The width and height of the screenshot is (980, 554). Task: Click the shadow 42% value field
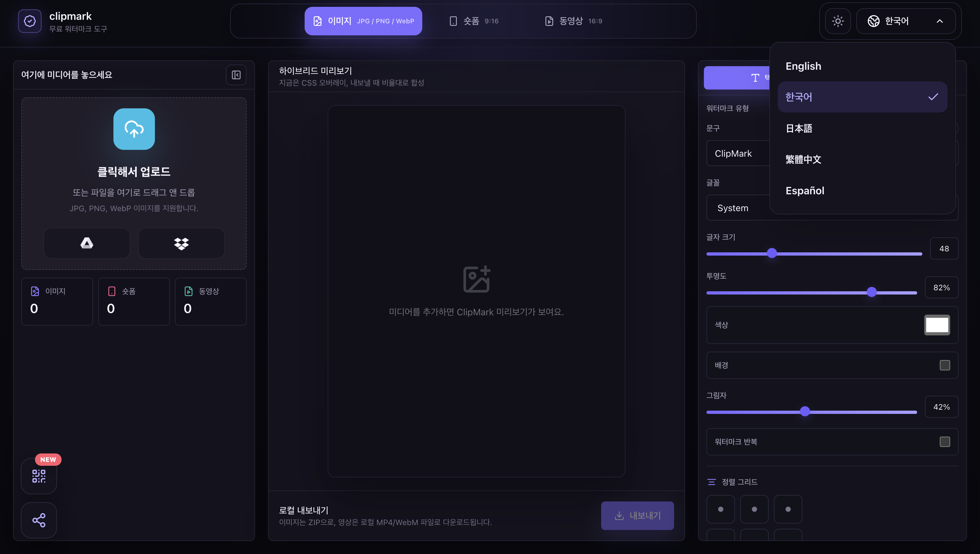pyautogui.click(x=941, y=407)
